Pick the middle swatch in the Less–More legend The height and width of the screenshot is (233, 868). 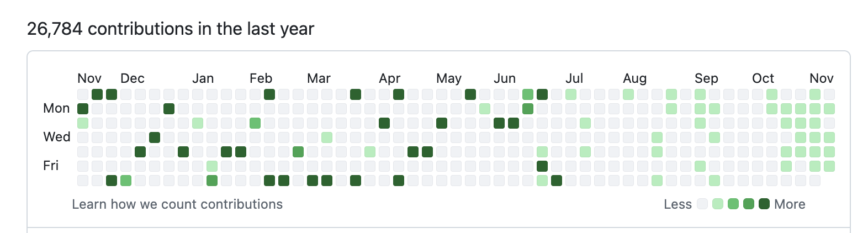(x=733, y=204)
